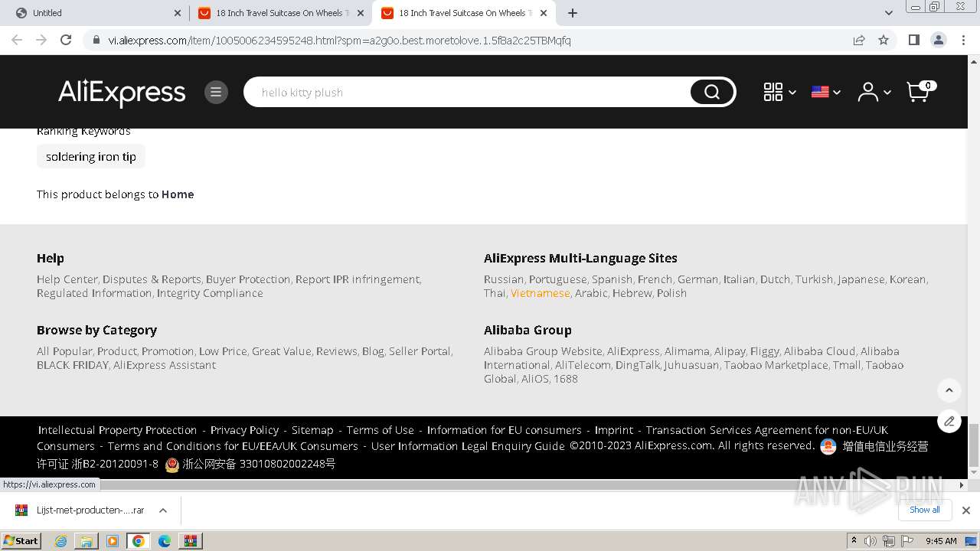Open the Chrome three-dot menu
This screenshot has height=551, width=980.
(x=964, y=40)
